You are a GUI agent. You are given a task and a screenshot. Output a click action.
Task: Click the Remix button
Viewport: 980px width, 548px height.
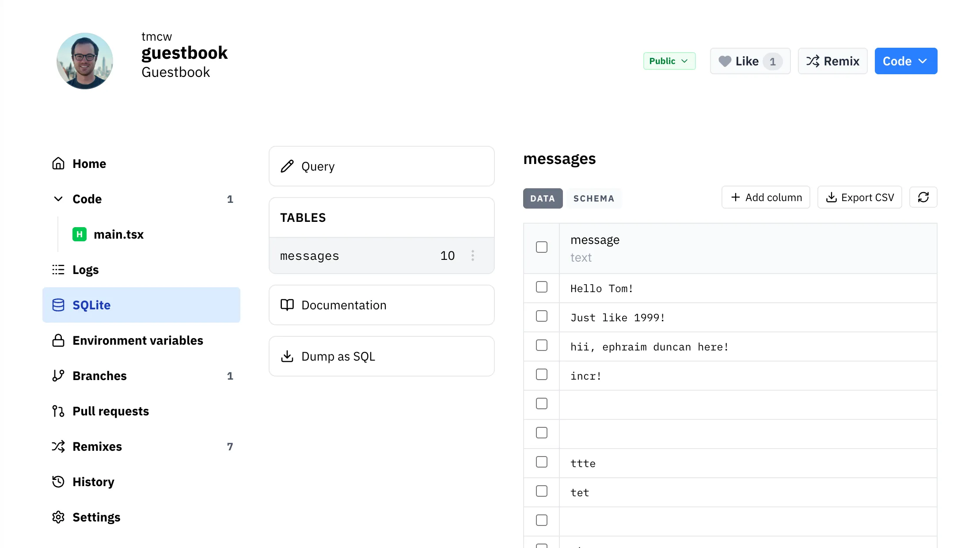pyautogui.click(x=832, y=61)
